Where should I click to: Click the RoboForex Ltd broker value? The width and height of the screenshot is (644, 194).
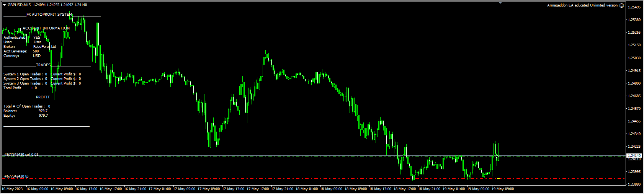44,47
